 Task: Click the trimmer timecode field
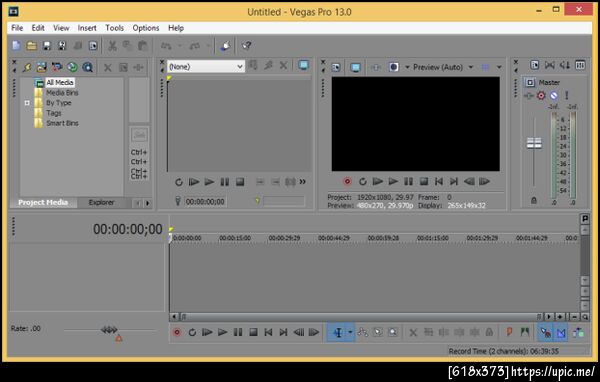tap(205, 202)
